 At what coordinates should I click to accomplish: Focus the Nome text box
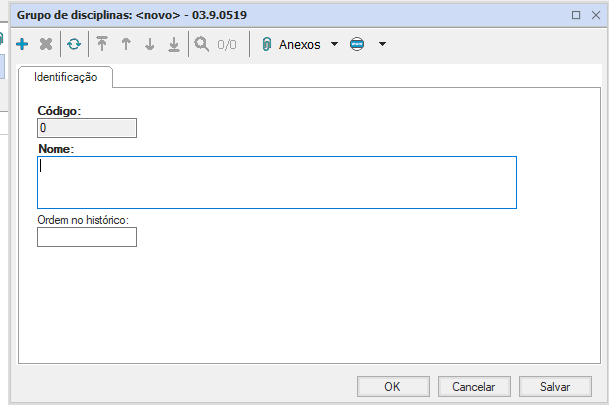click(x=276, y=182)
